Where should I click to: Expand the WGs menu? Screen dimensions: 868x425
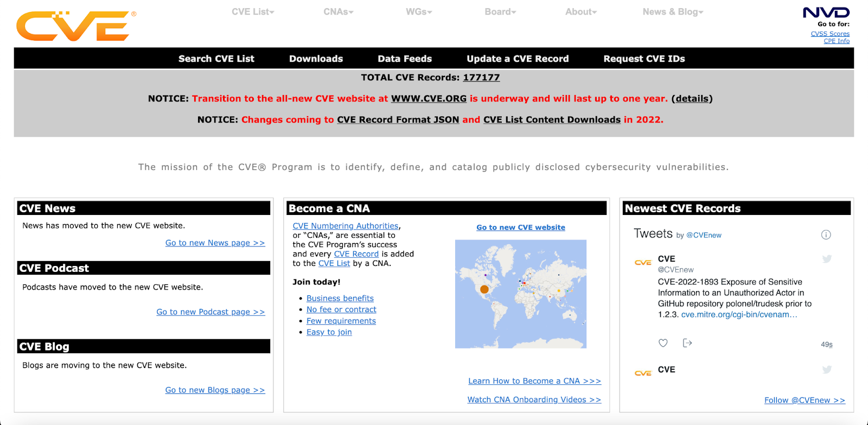coord(419,12)
